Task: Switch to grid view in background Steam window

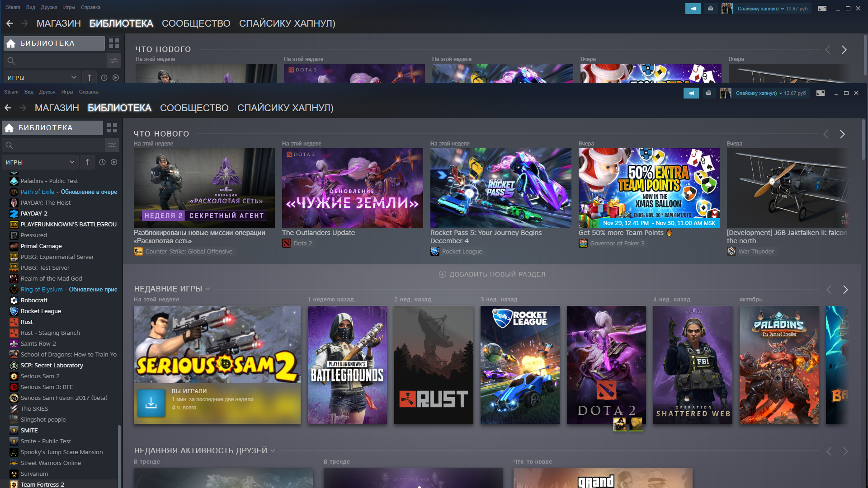Action: coord(114,43)
